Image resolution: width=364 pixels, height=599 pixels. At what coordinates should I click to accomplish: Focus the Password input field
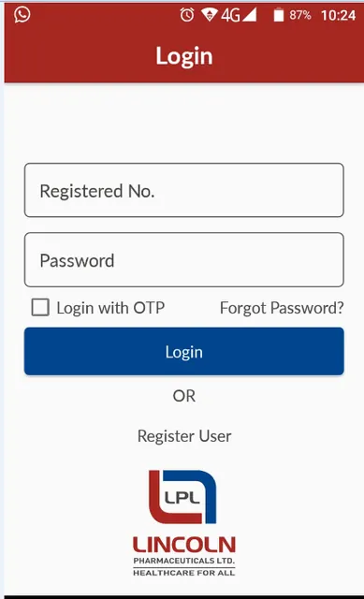[x=184, y=260]
